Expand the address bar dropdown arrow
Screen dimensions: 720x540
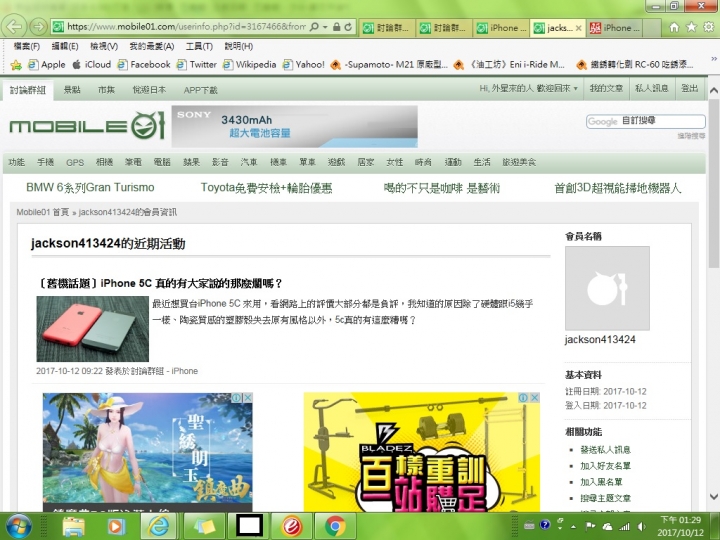click(325, 27)
